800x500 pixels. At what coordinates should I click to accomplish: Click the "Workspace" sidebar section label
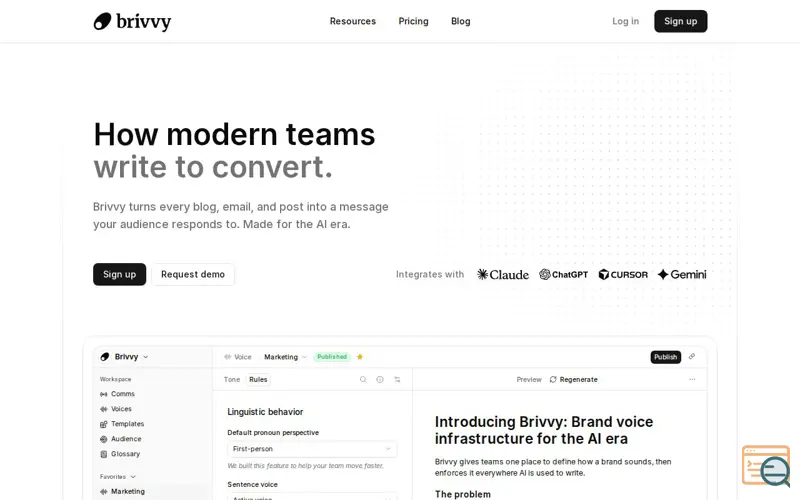tap(115, 379)
